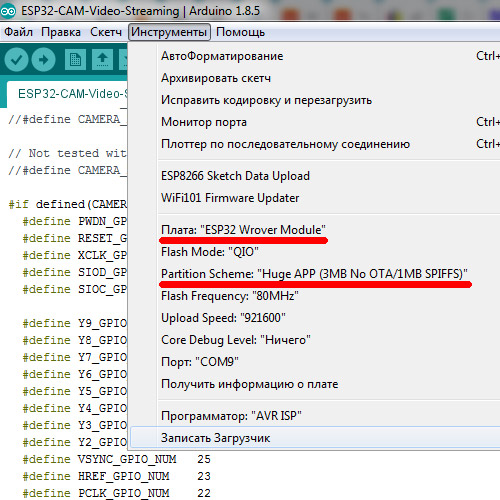Click '#define Y4_GPIO' code line
This screenshot has height=500, width=500.
pyautogui.click(x=75, y=408)
